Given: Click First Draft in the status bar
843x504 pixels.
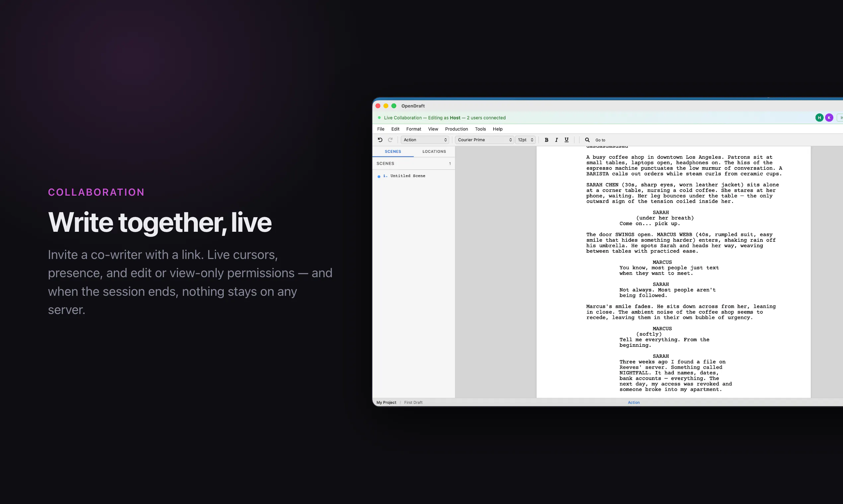Looking at the screenshot, I should coord(413,403).
